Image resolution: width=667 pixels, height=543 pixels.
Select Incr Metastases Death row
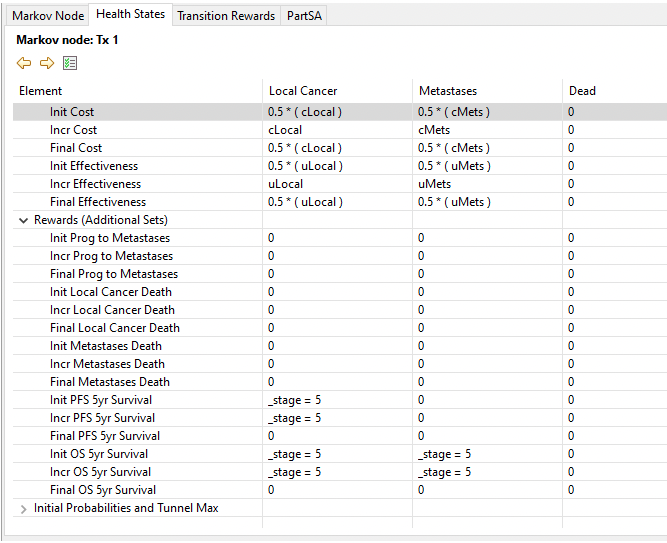coord(340,364)
